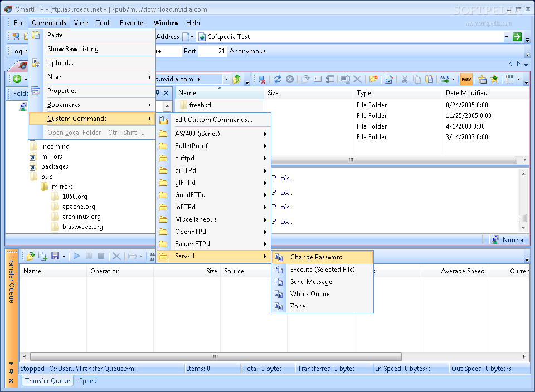Open the Favorites menu

pos(133,23)
